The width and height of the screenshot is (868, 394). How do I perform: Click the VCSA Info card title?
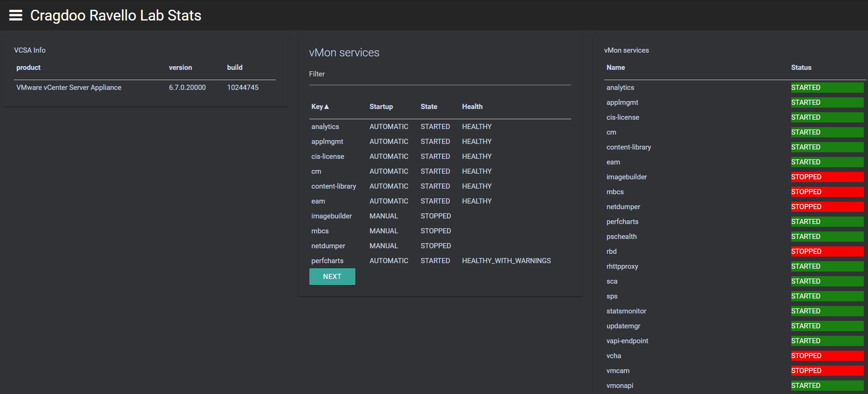tap(30, 50)
